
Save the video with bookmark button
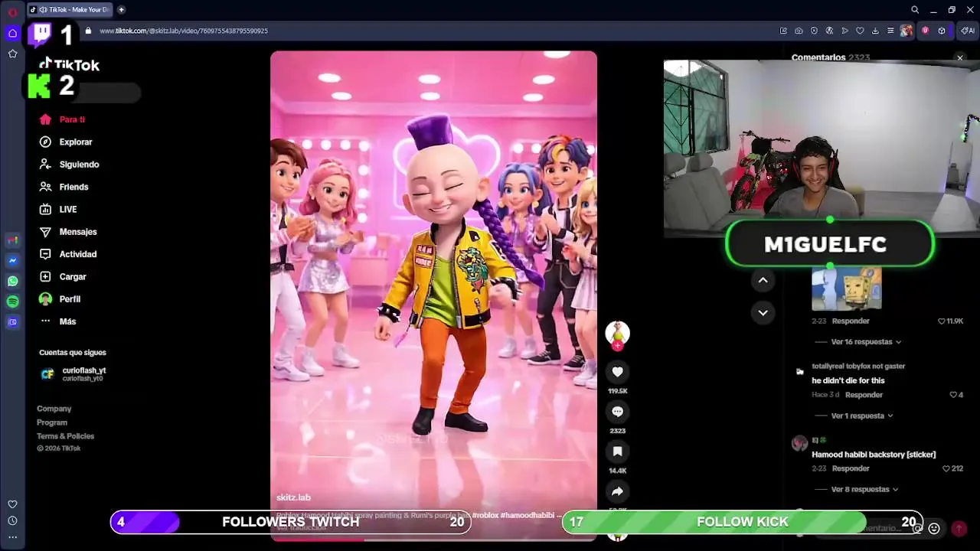(x=617, y=452)
